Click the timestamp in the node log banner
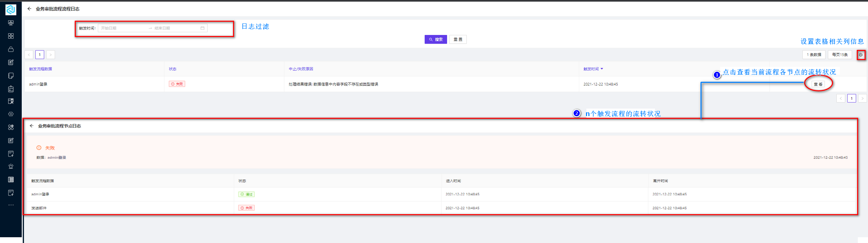Image resolution: width=868 pixels, height=243 pixels. click(830, 157)
